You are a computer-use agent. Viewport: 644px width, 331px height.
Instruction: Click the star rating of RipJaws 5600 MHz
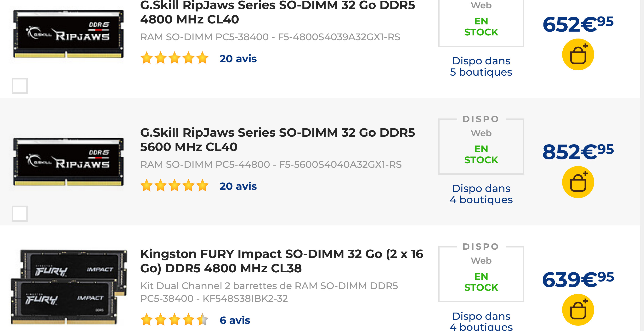coord(174,186)
